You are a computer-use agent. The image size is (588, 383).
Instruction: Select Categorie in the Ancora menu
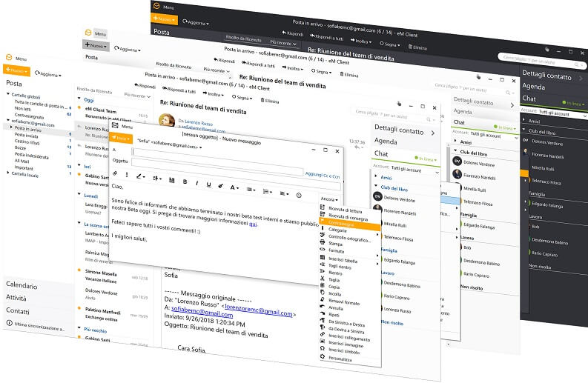click(337, 230)
